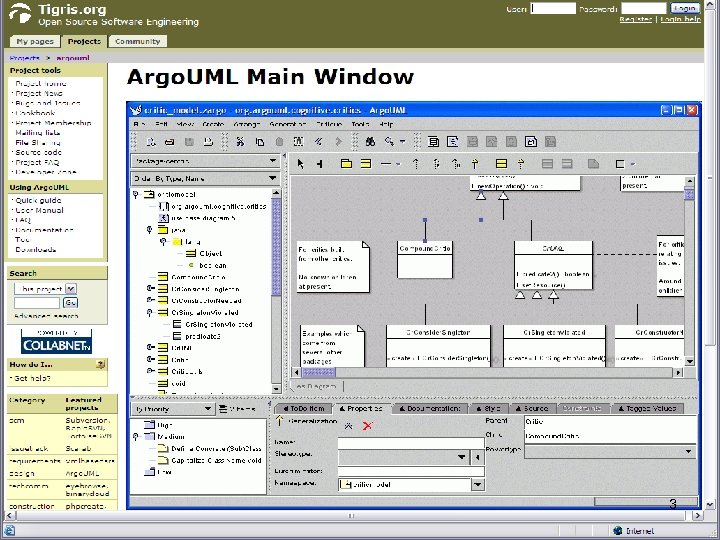Image resolution: width=720 pixels, height=540 pixels.
Task: Click the red X delete icon in Properties
Action: click(367, 426)
